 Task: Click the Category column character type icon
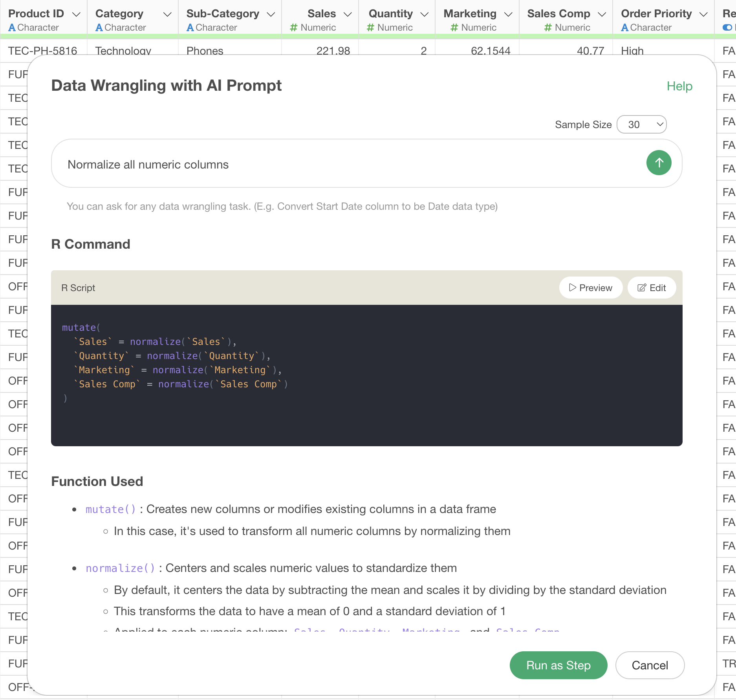pyautogui.click(x=99, y=27)
